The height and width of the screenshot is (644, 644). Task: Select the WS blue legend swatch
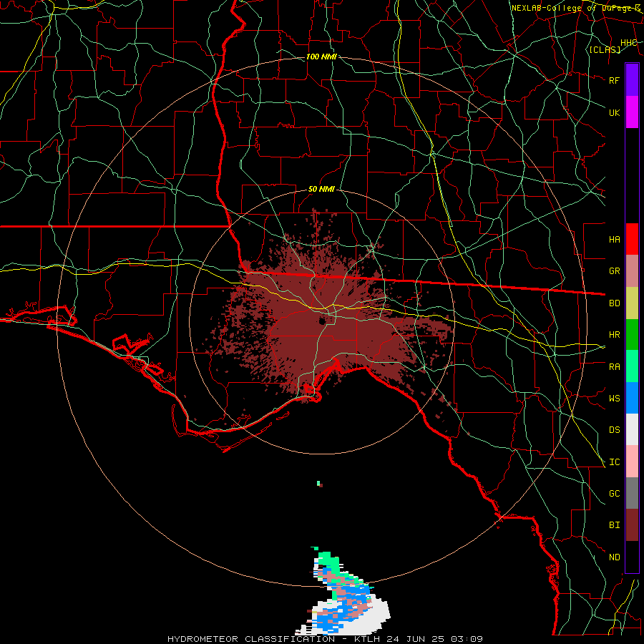coord(632,398)
